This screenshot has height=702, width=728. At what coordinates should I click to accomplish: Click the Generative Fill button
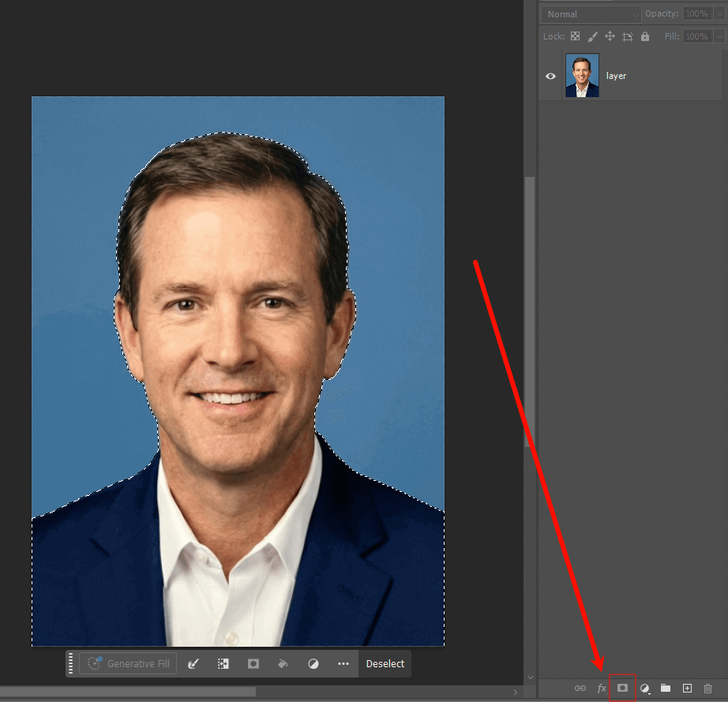[x=128, y=663]
